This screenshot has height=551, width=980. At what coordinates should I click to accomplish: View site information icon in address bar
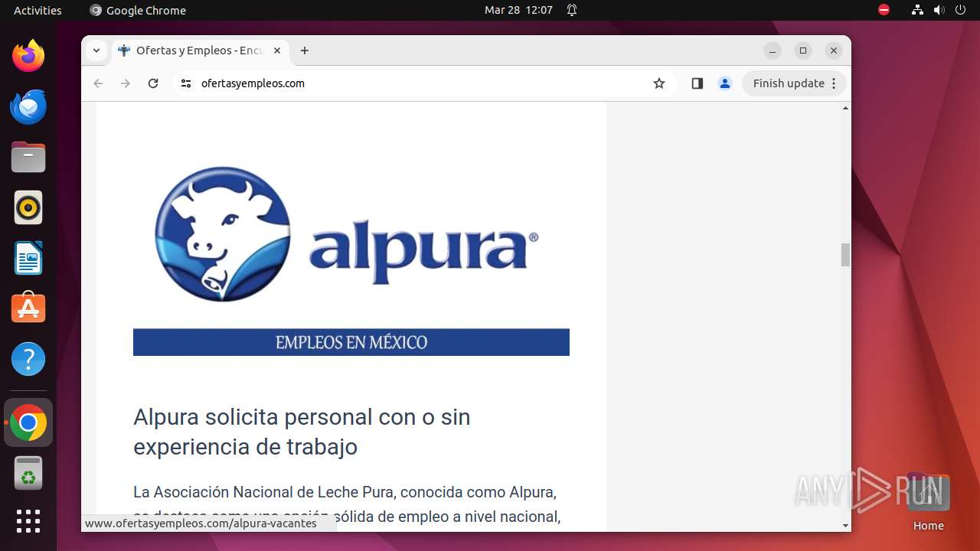tap(185, 83)
